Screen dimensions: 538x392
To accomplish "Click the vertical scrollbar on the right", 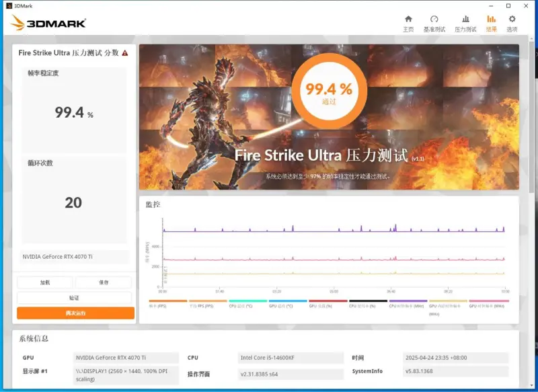I will [x=533, y=116].
